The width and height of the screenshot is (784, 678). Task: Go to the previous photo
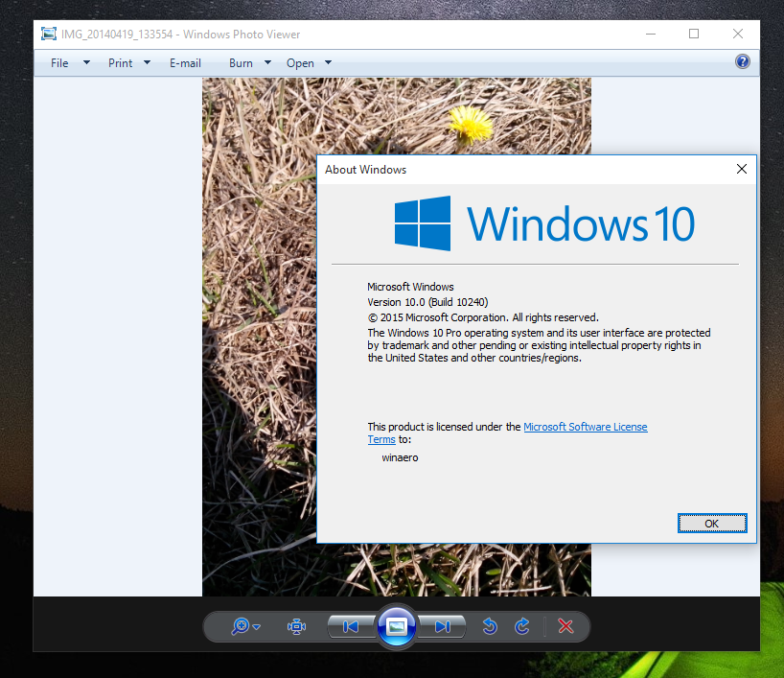coord(351,626)
